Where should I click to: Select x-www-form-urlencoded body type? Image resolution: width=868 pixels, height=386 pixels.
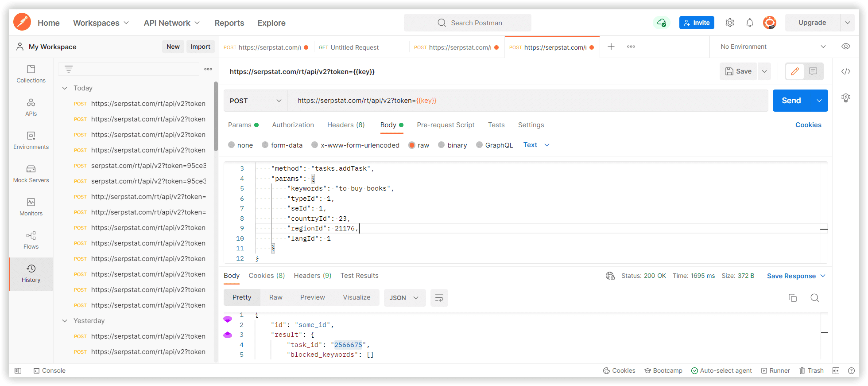click(x=314, y=145)
